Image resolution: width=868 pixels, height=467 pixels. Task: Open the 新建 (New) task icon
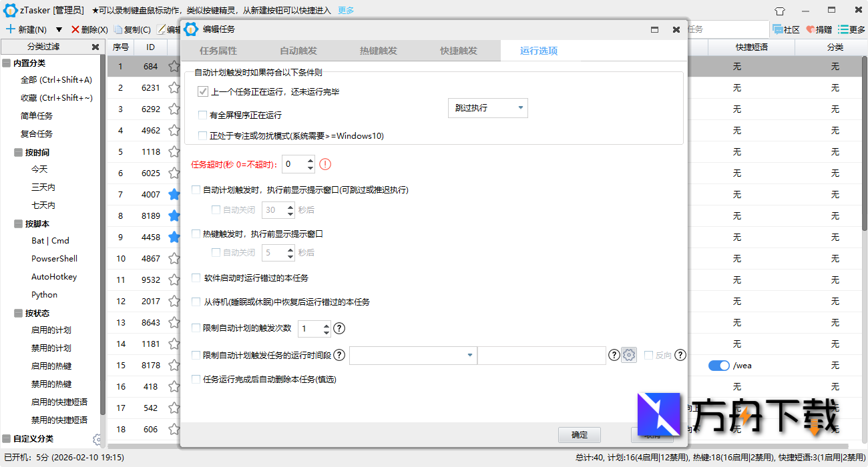pyautogui.click(x=12, y=29)
